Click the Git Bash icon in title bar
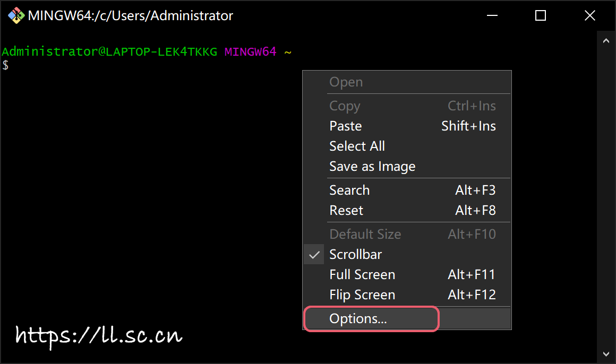 click(x=16, y=16)
